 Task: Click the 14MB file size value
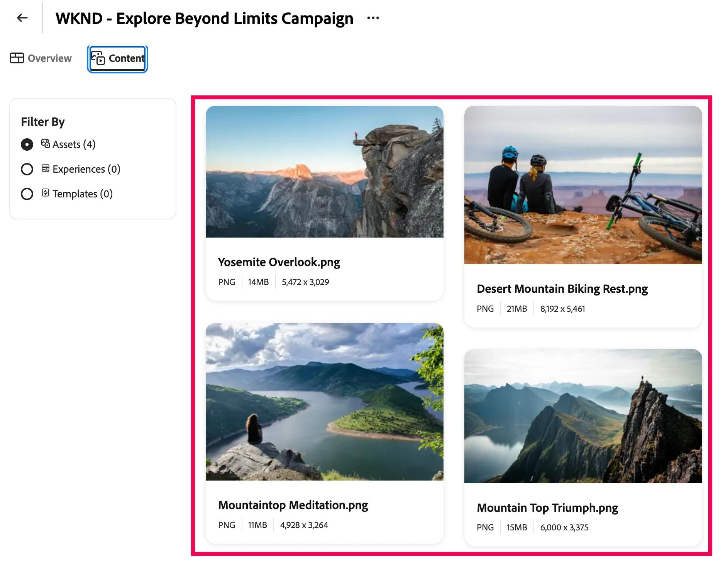click(258, 282)
